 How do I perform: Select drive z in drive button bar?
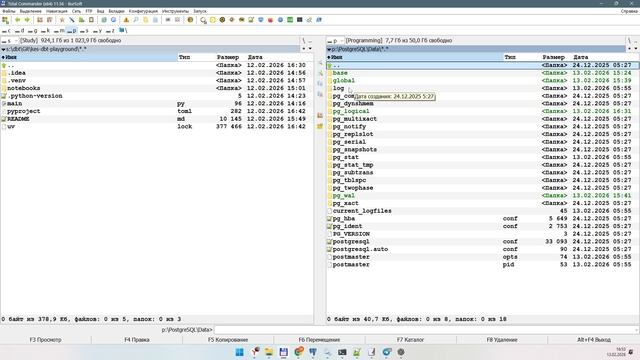[x=111, y=31]
